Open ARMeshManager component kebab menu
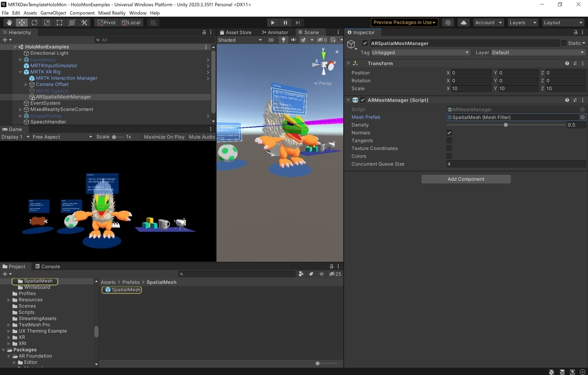The image size is (588, 375). pos(583,100)
